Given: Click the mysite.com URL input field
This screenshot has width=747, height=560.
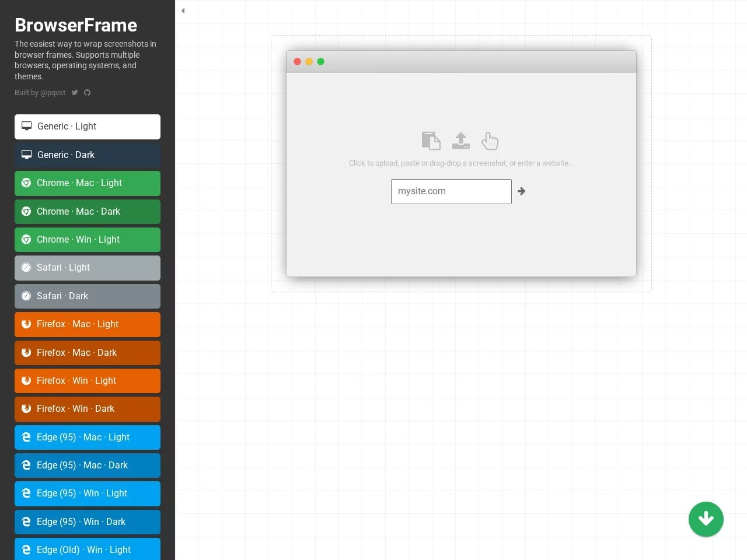Looking at the screenshot, I should tap(451, 191).
